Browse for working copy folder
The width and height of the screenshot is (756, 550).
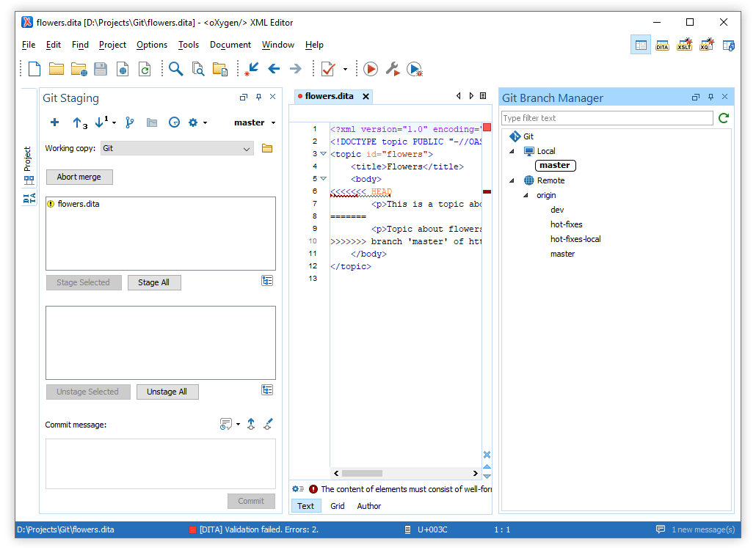click(x=267, y=148)
